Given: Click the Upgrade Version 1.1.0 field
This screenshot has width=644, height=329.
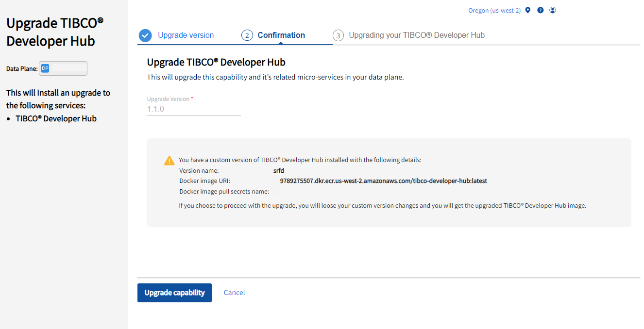Looking at the screenshot, I should 193,109.
